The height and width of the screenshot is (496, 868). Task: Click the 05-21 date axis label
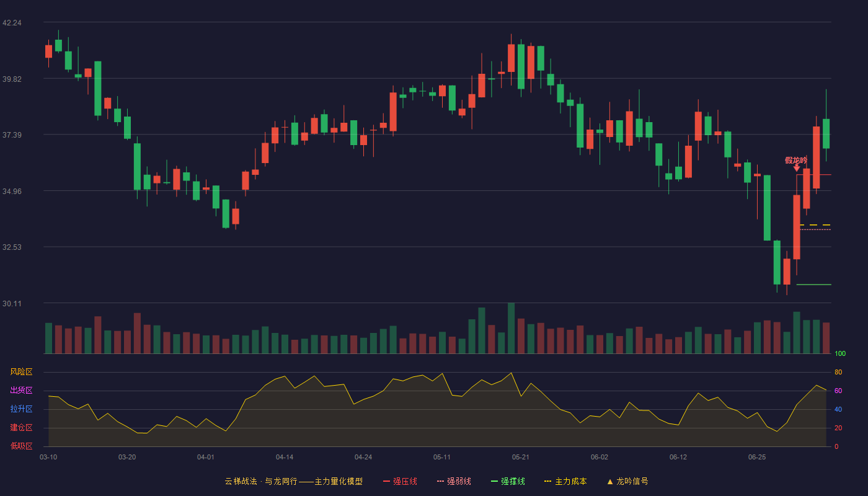click(x=521, y=457)
